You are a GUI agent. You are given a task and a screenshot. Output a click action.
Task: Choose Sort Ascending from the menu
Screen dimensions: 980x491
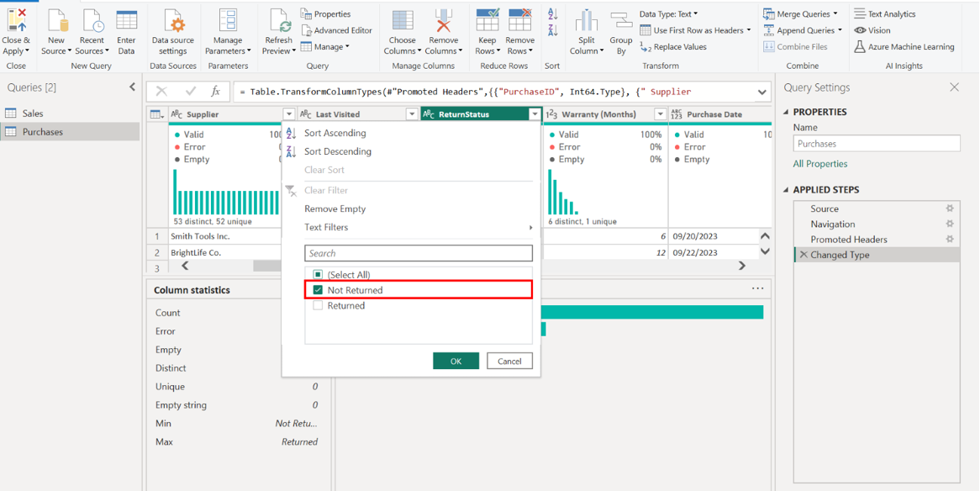tap(335, 133)
